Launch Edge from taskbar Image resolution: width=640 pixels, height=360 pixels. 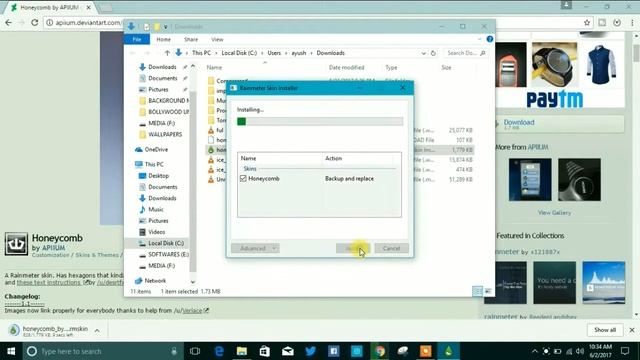[219, 351]
